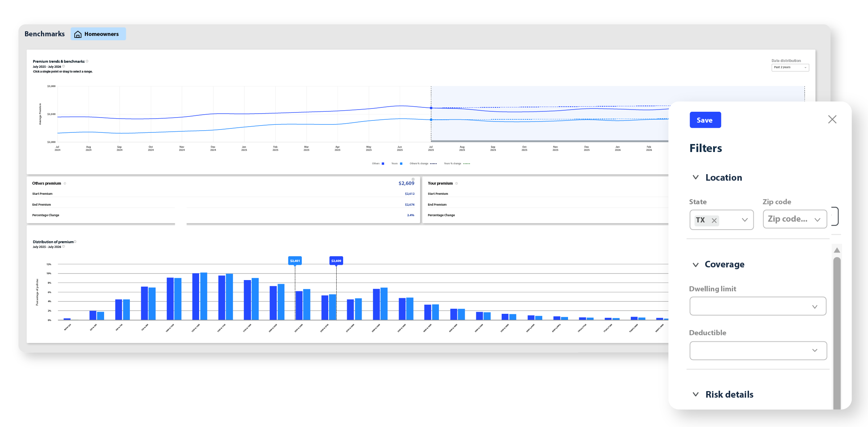The width and height of the screenshot is (868, 427).
Task: Click the filter panel scrollbar up arrow
Action: click(x=837, y=250)
